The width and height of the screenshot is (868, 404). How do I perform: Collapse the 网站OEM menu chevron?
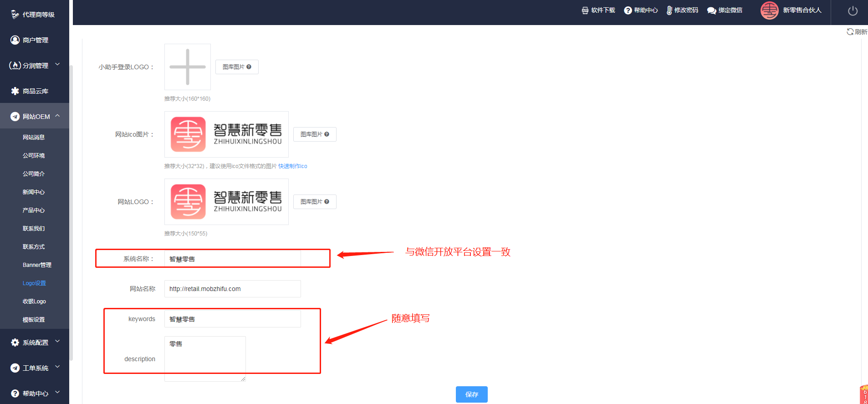tap(57, 116)
